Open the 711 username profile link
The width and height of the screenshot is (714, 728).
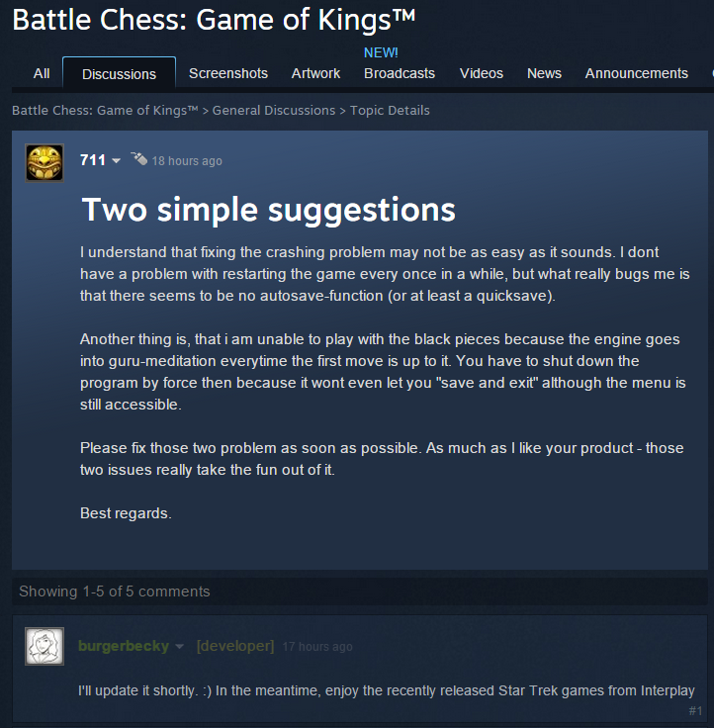pyautogui.click(x=93, y=160)
